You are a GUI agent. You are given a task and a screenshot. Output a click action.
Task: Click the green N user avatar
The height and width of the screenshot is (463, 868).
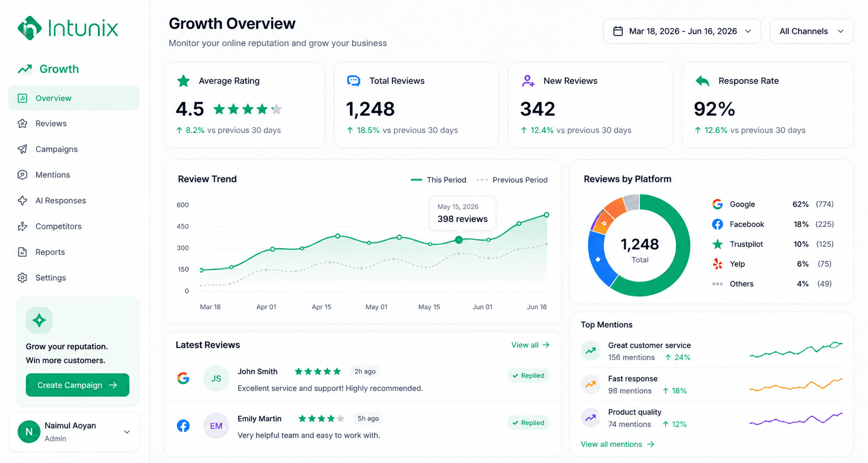point(29,432)
